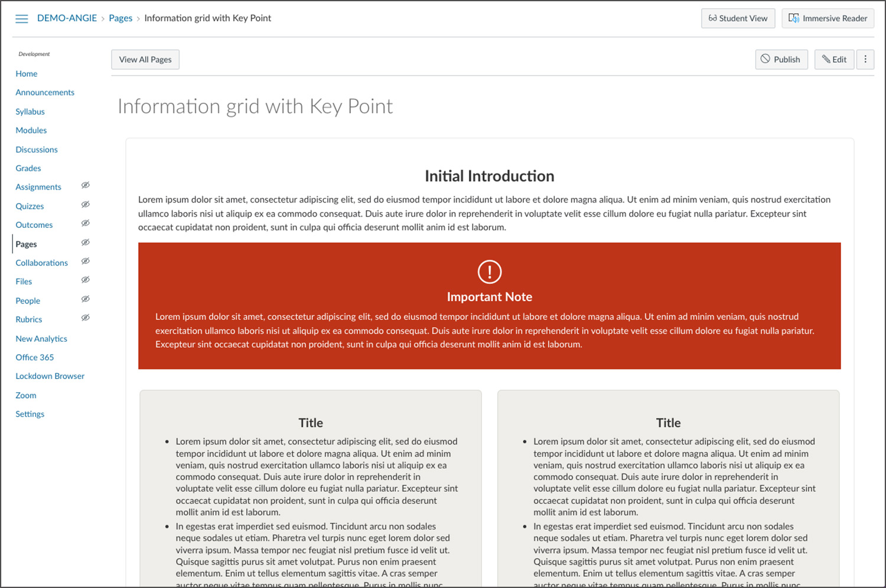Click the hidden-eye icon next to People
Screen dimensions: 886x588
[x=85, y=299]
